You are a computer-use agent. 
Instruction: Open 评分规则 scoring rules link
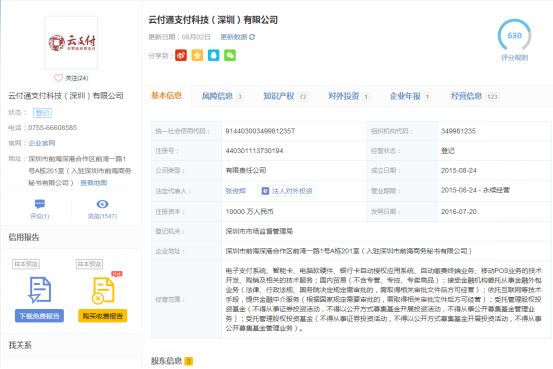tap(515, 58)
